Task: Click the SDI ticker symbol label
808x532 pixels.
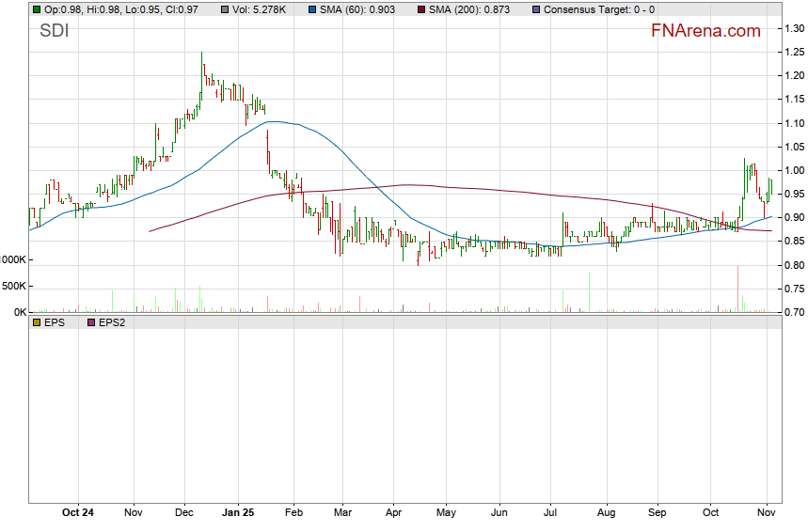Action: (54, 31)
